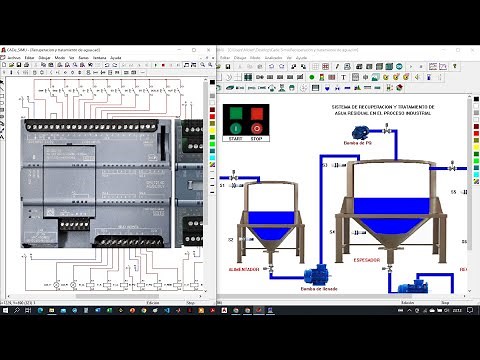Click the Print icon in CADe_SIMU toolbar
Screen dimensions: 480x360
pos(27,65)
